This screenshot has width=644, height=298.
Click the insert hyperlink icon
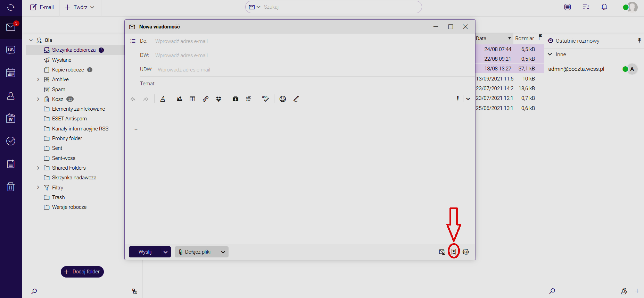click(x=206, y=99)
